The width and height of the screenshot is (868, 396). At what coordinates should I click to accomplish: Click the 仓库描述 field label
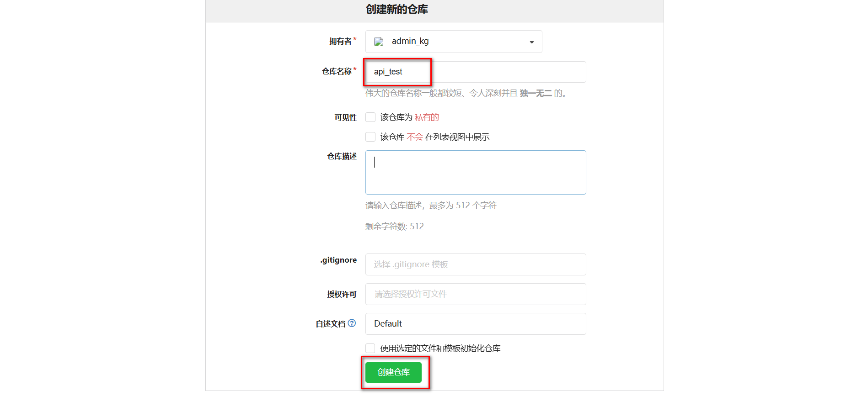point(342,157)
